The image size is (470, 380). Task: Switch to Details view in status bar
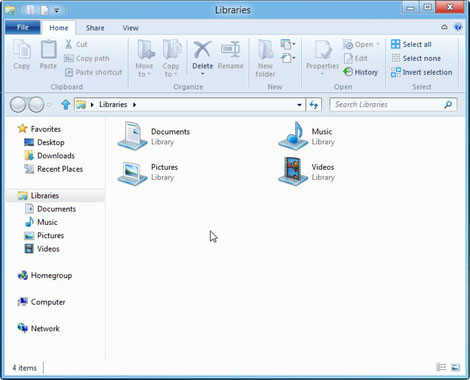coord(441,367)
